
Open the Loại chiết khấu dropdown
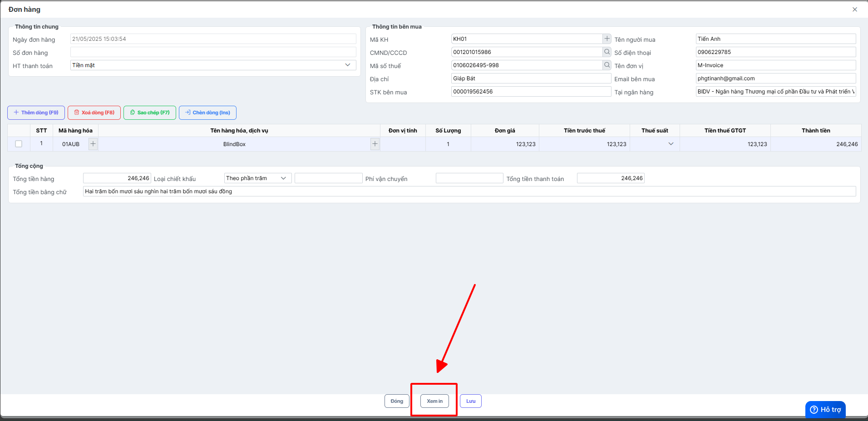(258, 178)
